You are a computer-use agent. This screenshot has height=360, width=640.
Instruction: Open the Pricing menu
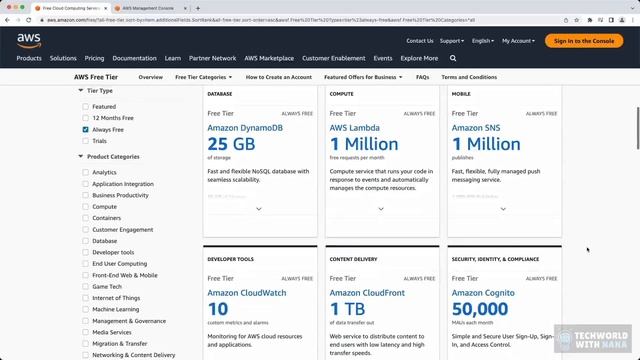94,58
